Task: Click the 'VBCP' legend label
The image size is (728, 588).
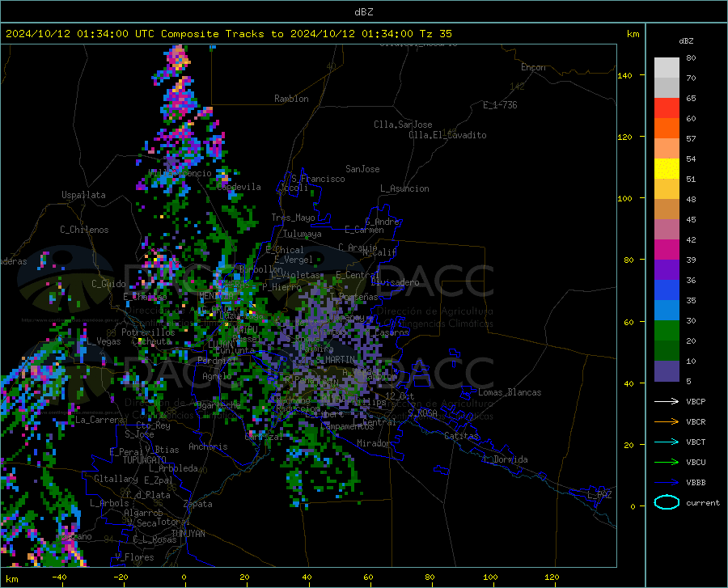Action: pos(696,401)
